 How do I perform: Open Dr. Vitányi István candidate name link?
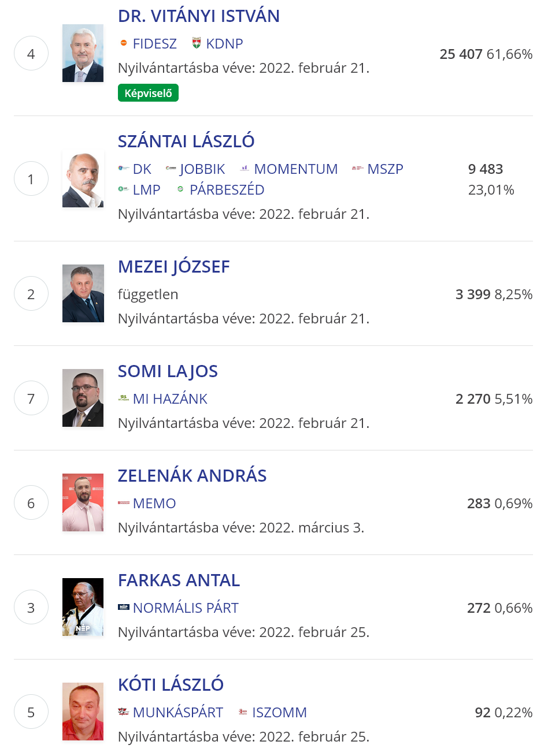pos(199,16)
